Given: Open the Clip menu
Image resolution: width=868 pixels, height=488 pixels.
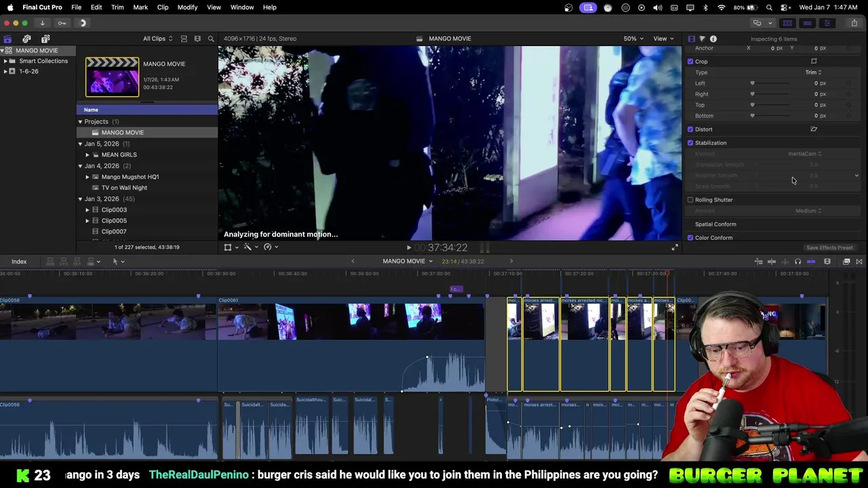Looking at the screenshot, I should click(x=163, y=7).
